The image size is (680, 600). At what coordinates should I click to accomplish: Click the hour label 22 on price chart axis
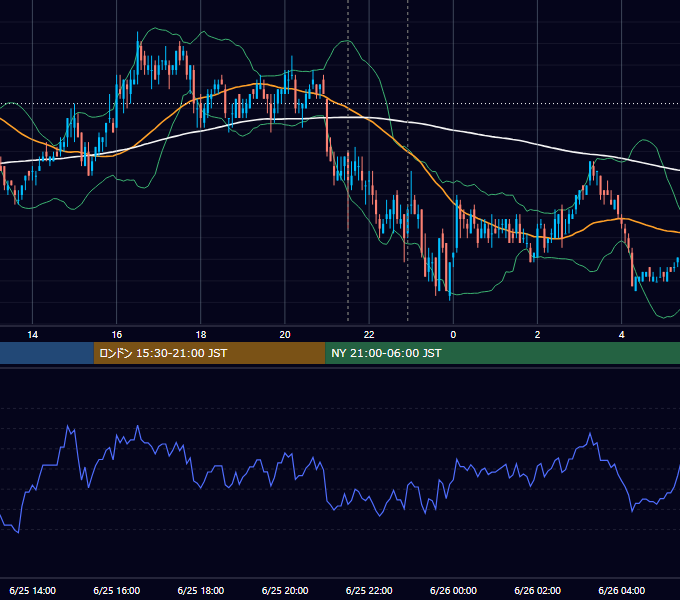(369, 335)
